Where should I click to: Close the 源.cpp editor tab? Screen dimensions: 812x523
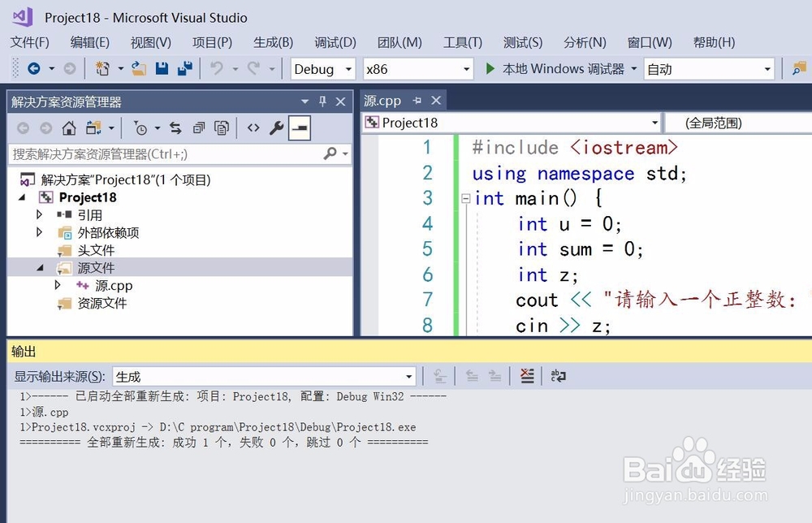coord(436,101)
